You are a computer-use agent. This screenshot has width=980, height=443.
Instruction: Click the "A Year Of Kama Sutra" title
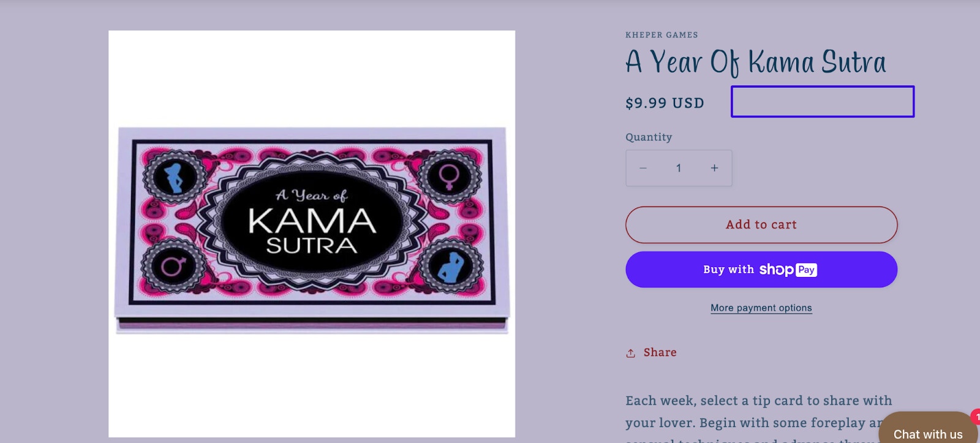pos(756,62)
